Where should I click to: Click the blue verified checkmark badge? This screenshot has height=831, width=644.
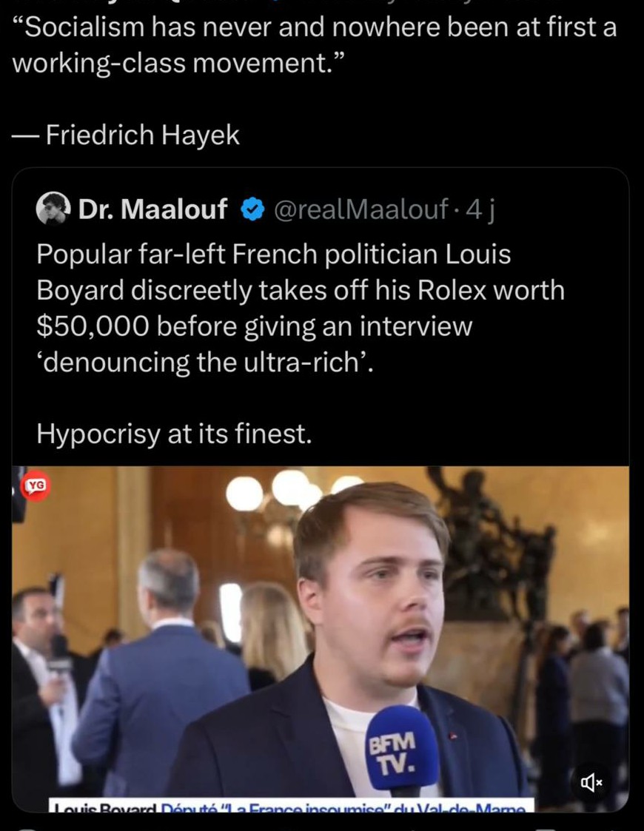[252, 210]
